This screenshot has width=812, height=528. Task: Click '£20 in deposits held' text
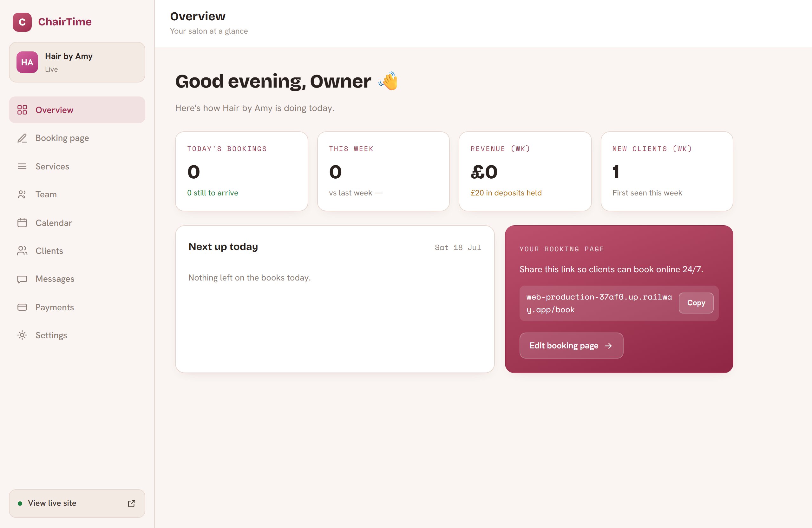506,193
